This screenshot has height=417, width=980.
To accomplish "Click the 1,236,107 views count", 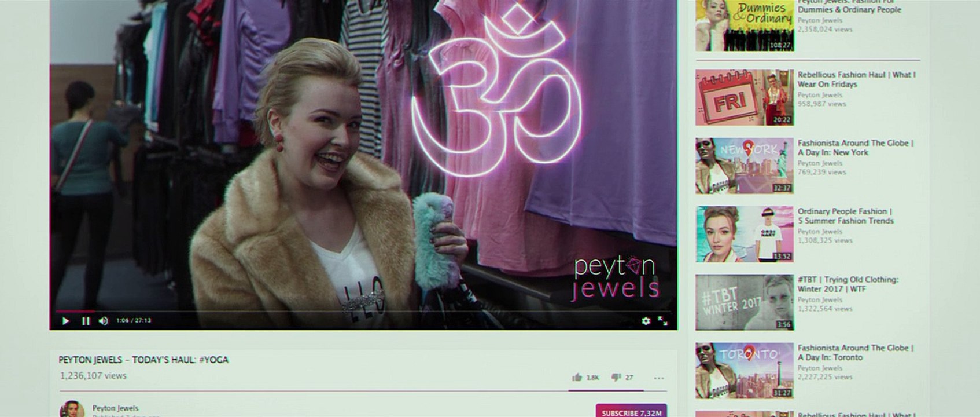I will tap(93, 376).
